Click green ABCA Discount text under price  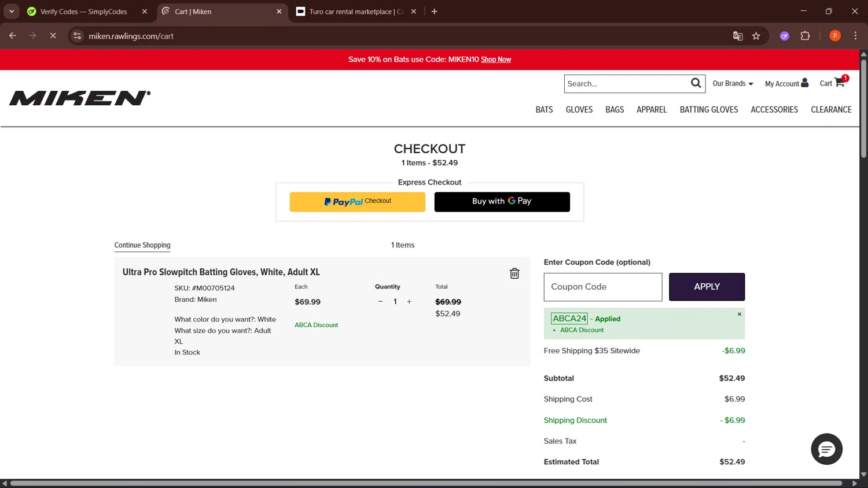click(x=316, y=325)
